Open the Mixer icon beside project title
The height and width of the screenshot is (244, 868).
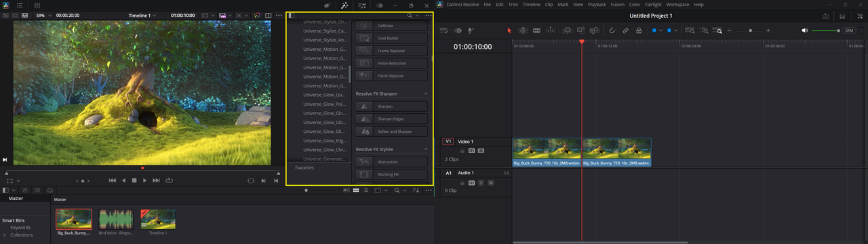[843, 16]
